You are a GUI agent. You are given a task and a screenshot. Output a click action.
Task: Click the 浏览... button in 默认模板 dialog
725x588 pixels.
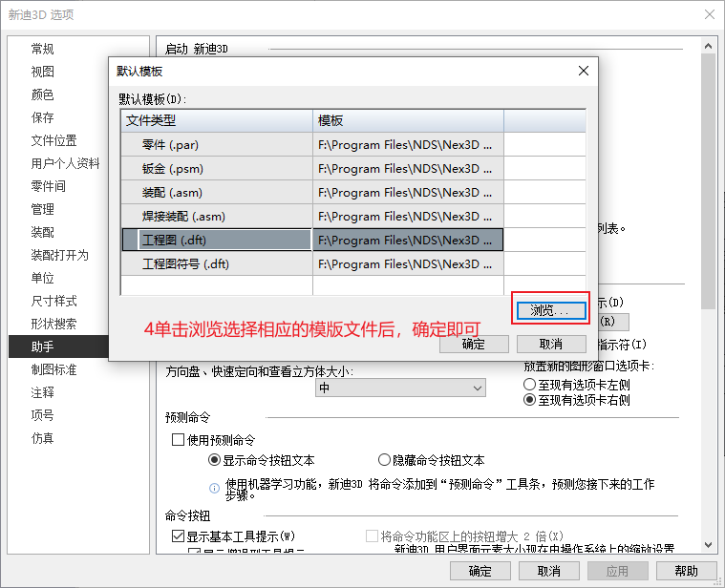551,310
